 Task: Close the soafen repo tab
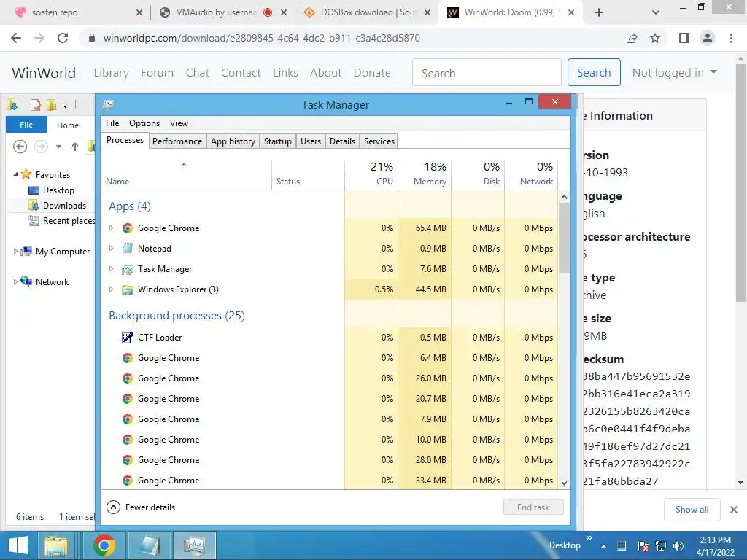point(139,12)
